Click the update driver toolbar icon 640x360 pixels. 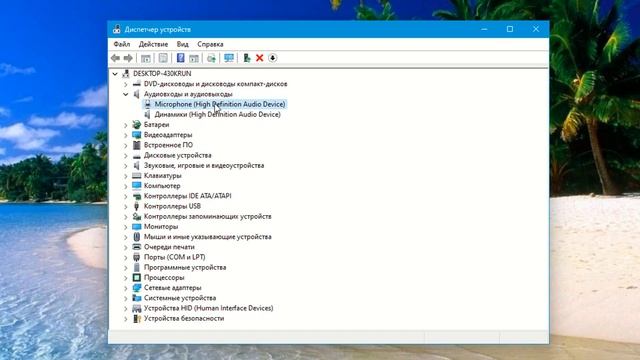(x=211, y=58)
